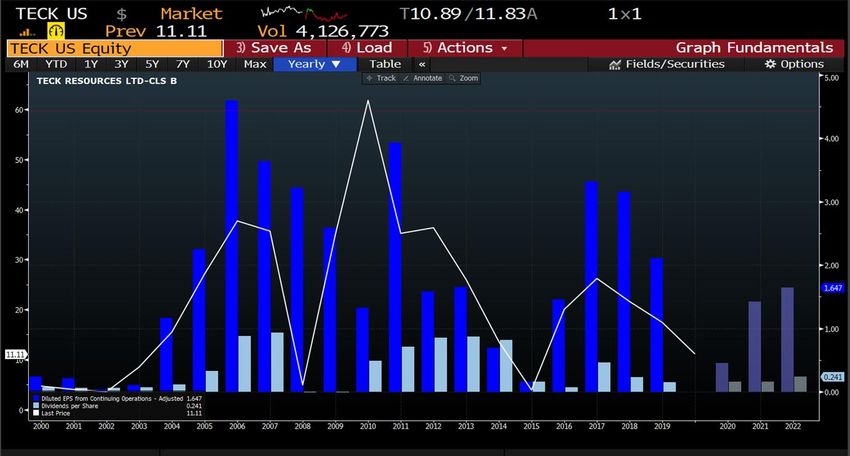Click the Vol 4,126,773 volume text
This screenshot has height=456, width=850.
pos(323,31)
